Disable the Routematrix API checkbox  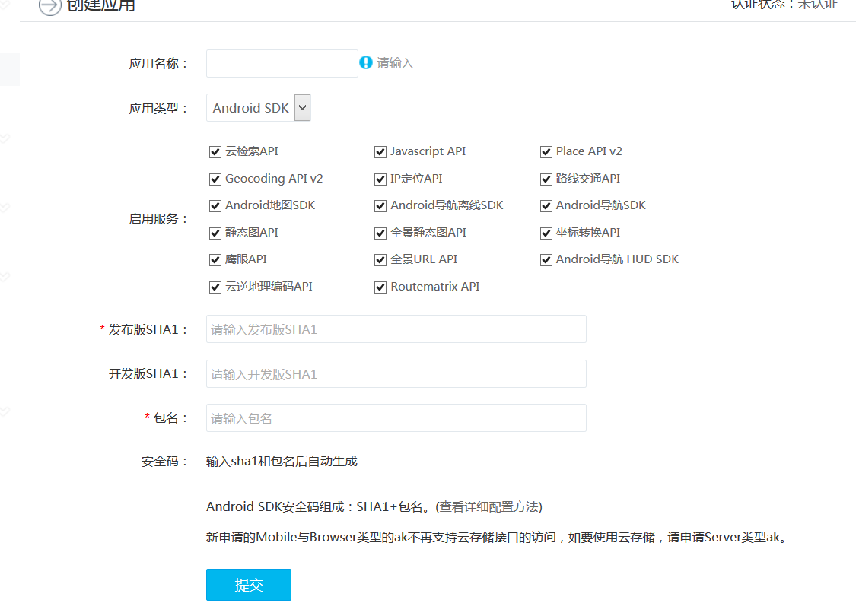[380, 287]
